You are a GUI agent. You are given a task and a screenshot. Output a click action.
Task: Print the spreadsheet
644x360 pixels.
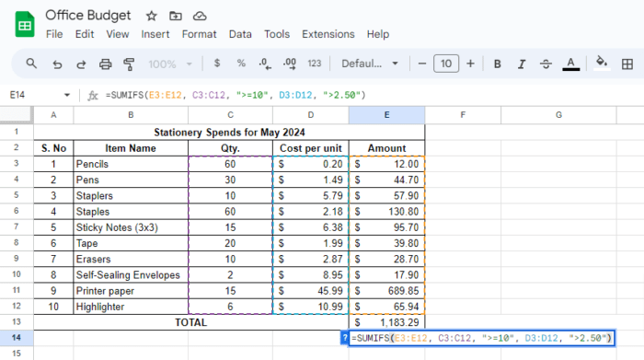[105, 64]
